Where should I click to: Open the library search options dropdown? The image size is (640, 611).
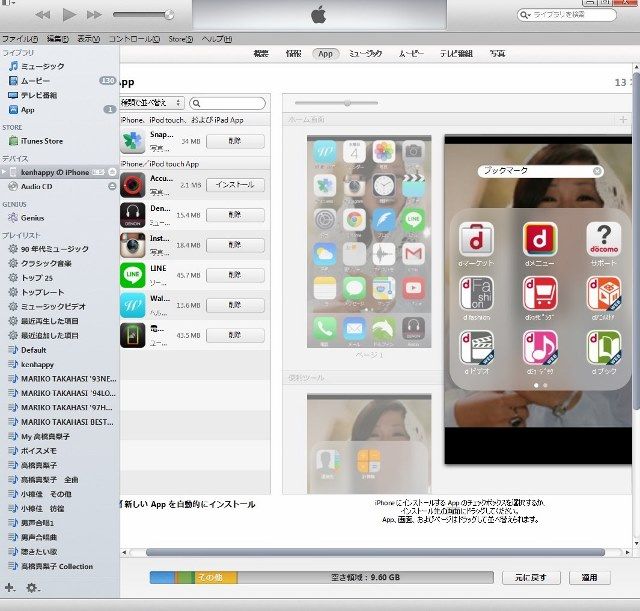click(525, 15)
